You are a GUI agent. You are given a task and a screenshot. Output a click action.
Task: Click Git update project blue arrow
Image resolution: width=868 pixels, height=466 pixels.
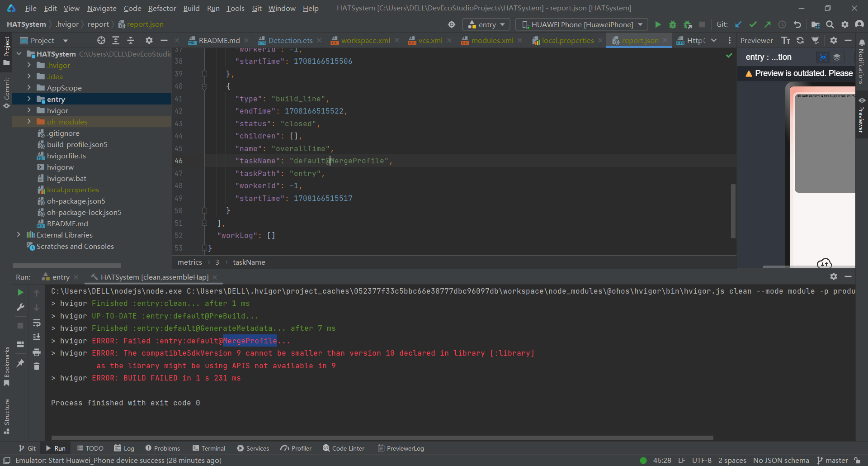(738, 24)
